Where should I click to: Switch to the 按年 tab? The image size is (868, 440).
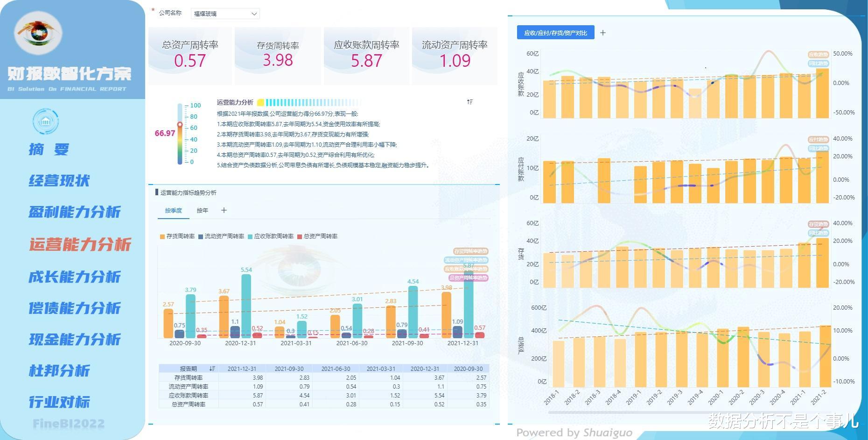203,211
